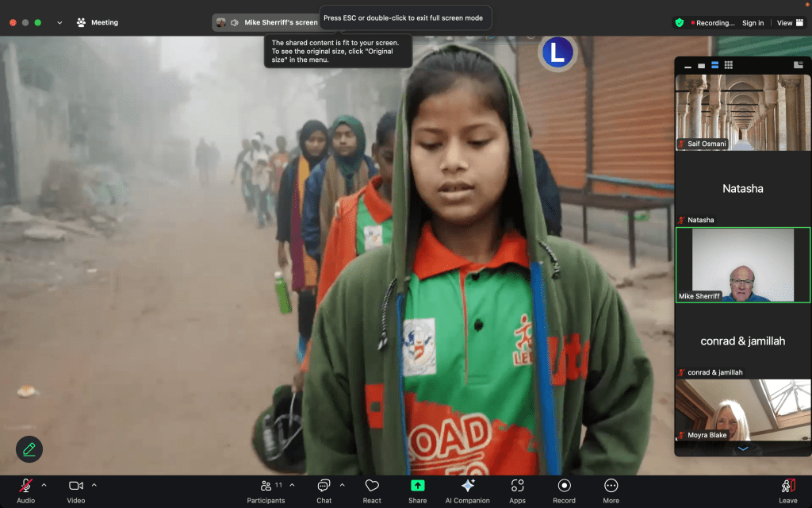
Task: Select Saif Osmani's video thumbnail
Action: [x=742, y=113]
